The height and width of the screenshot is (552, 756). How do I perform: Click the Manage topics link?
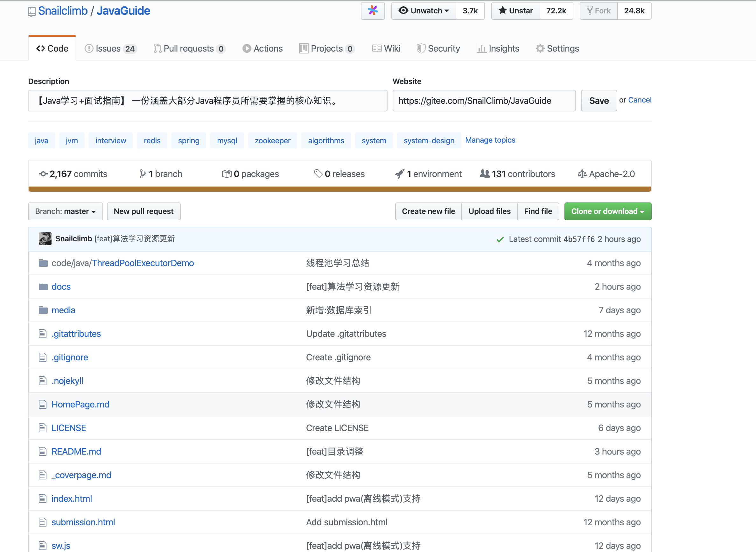tap(490, 140)
